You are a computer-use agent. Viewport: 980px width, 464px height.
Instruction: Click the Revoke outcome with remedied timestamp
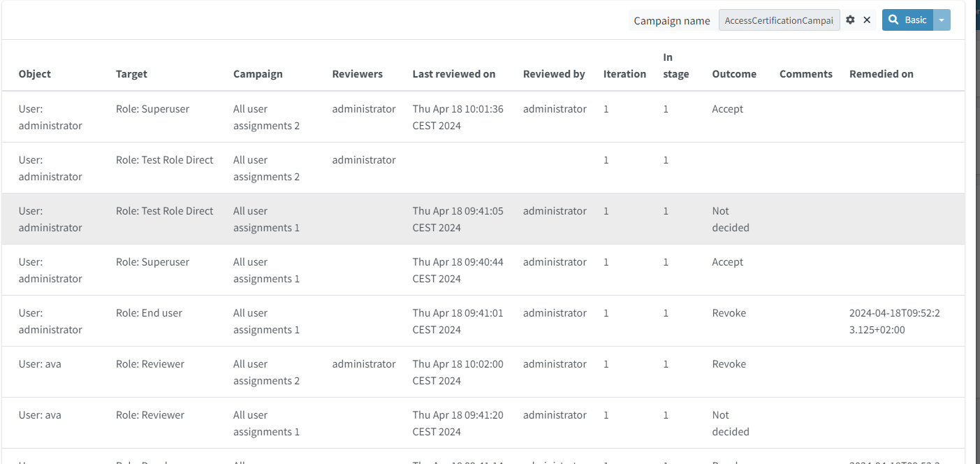(x=729, y=313)
